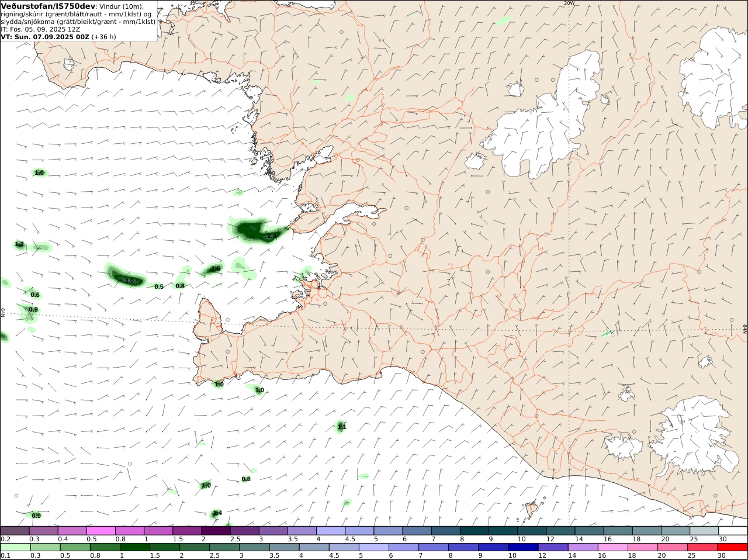
Task: Select the darkest purple 2 swatch in upper legend row
Action: pos(216,531)
